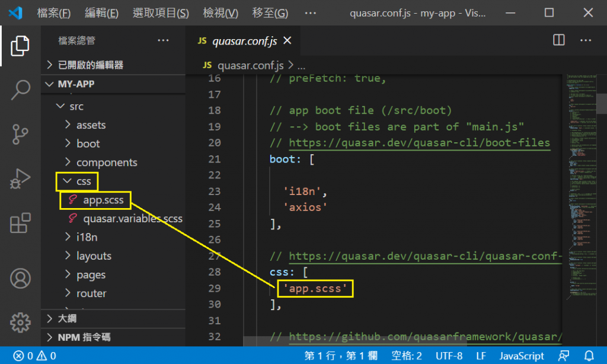The image size is (607, 364).
Task: Open the Search view in activity bar
Action: click(20, 90)
